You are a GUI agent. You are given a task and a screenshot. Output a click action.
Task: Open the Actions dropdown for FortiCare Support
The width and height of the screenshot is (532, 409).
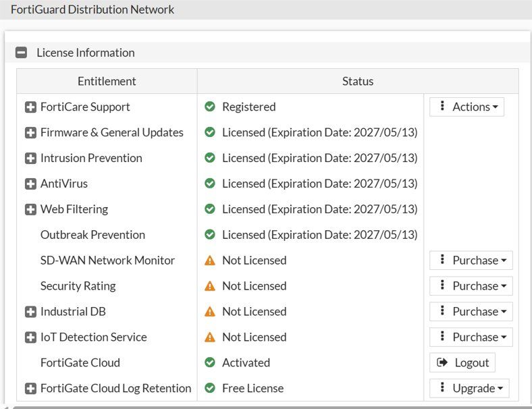point(467,107)
